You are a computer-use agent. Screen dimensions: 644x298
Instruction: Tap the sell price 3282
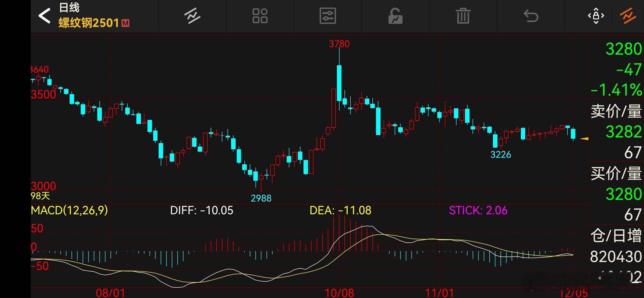623,132
